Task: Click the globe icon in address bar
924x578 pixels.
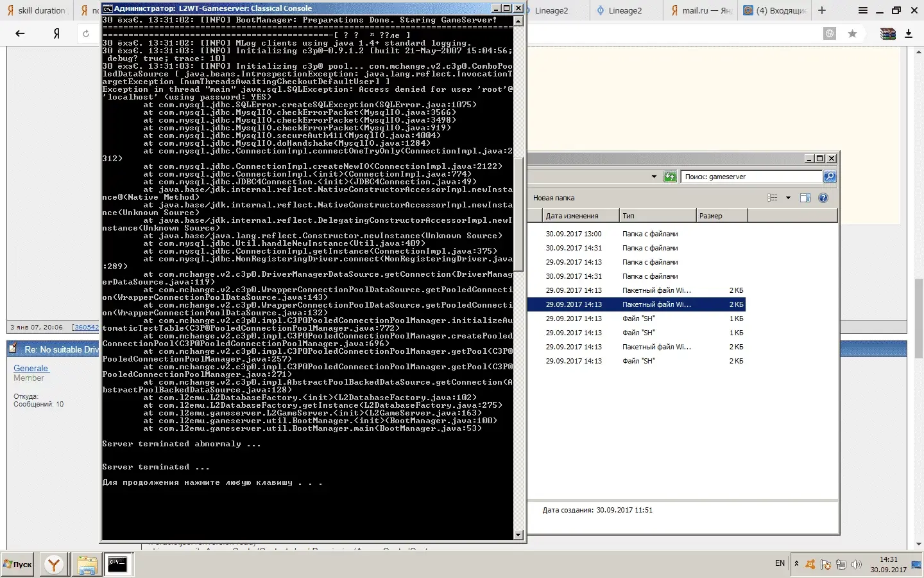Action: coord(830,33)
